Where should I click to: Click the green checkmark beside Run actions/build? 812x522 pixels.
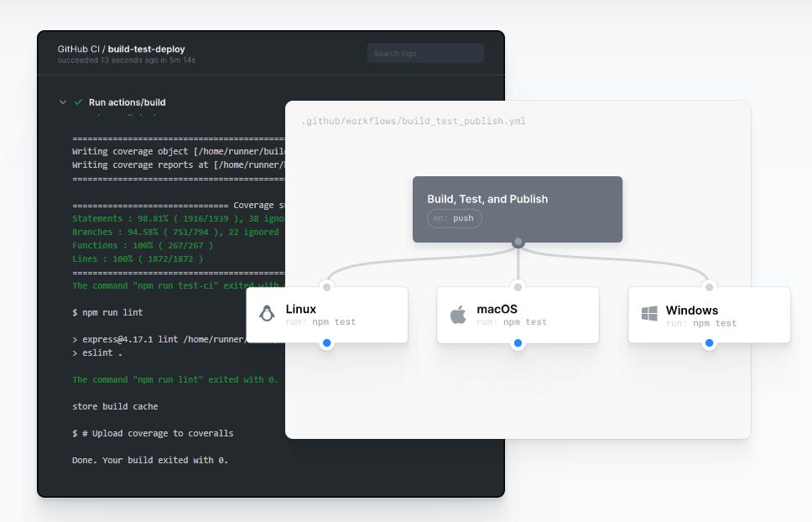coord(79,101)
